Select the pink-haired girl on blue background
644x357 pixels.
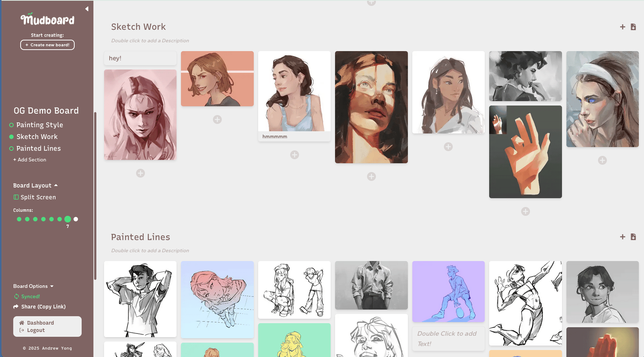[x=217, y=300]
